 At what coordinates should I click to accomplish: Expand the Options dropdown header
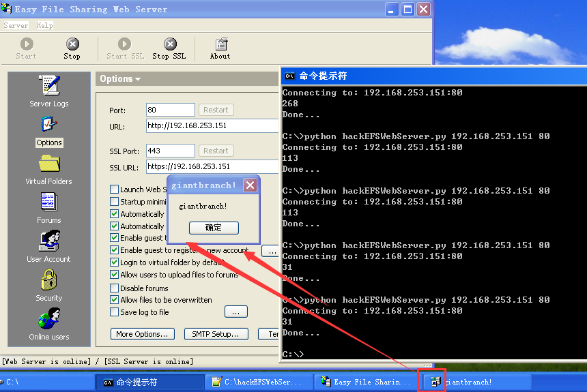pyautogui.click(x=120, y=79)
